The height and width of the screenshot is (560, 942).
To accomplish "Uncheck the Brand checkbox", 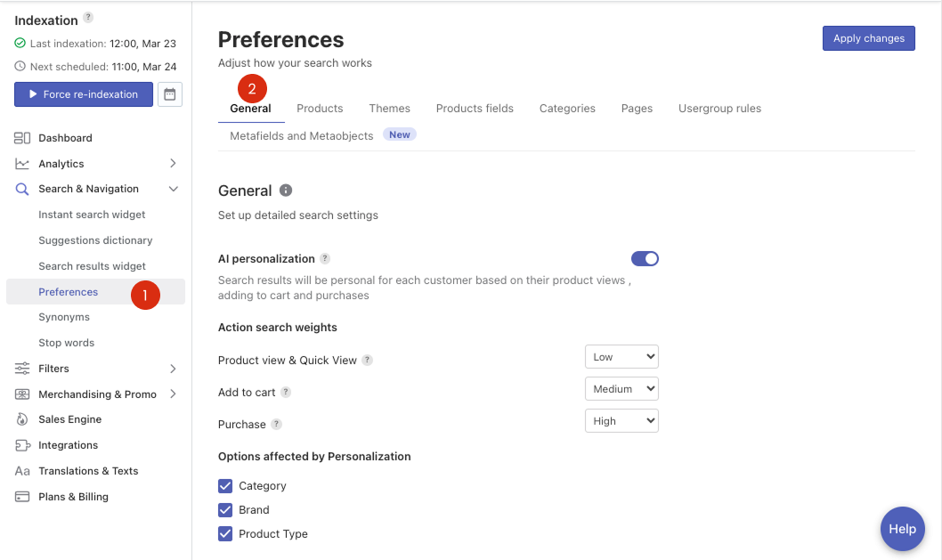I will (226, 510).
